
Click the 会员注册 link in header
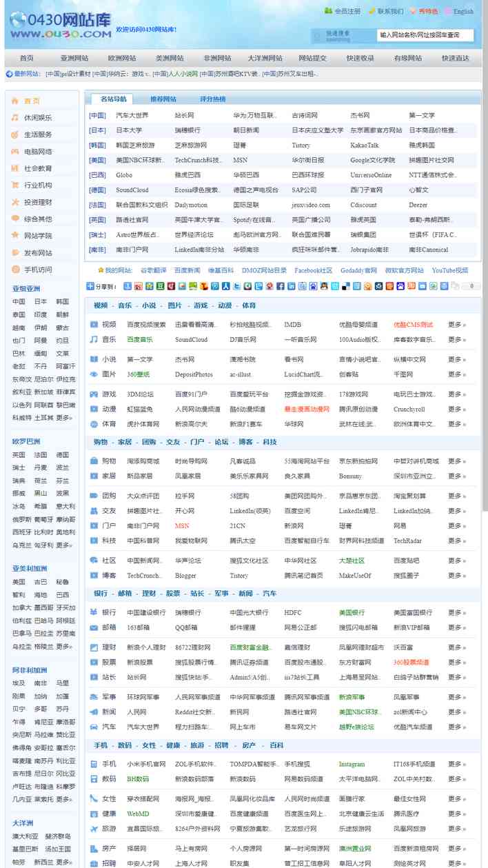(347, 11)
